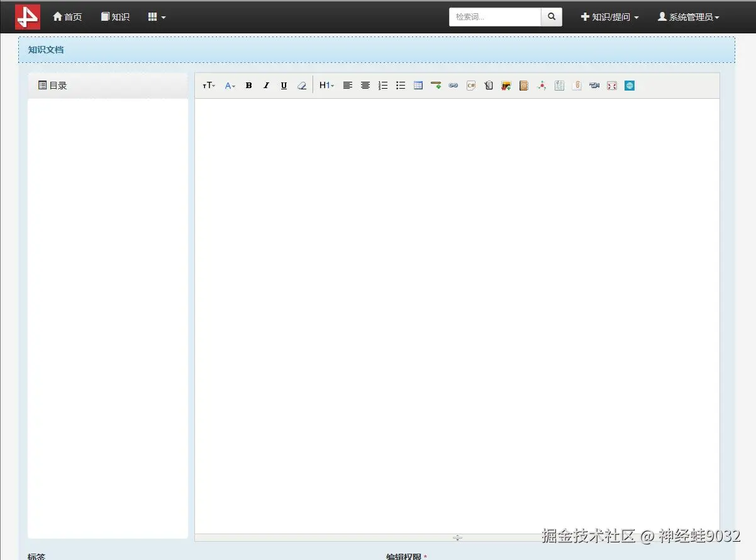Insert a table
This screenshot has width=756, height=560.
tap(418, 86)
